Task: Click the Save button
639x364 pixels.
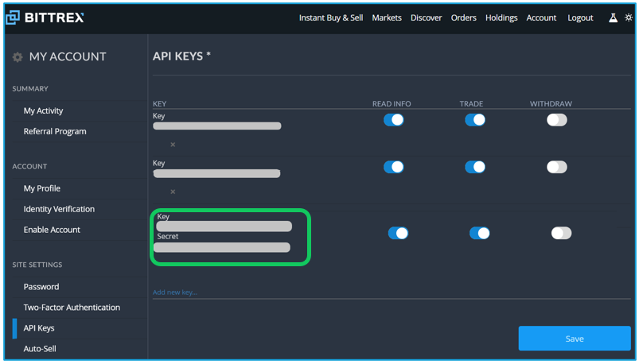Action: tap(575, 339)
